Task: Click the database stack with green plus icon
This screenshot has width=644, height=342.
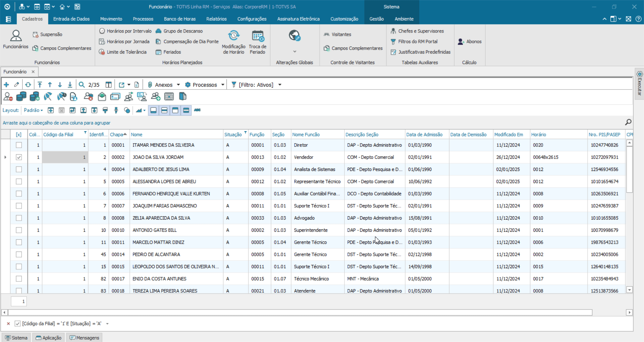Action: [x=35, y=97]
